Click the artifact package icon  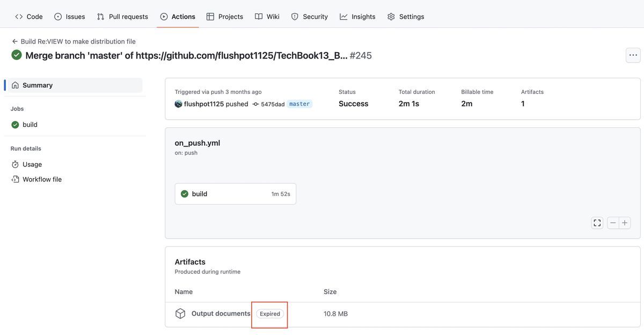point(180,314)
